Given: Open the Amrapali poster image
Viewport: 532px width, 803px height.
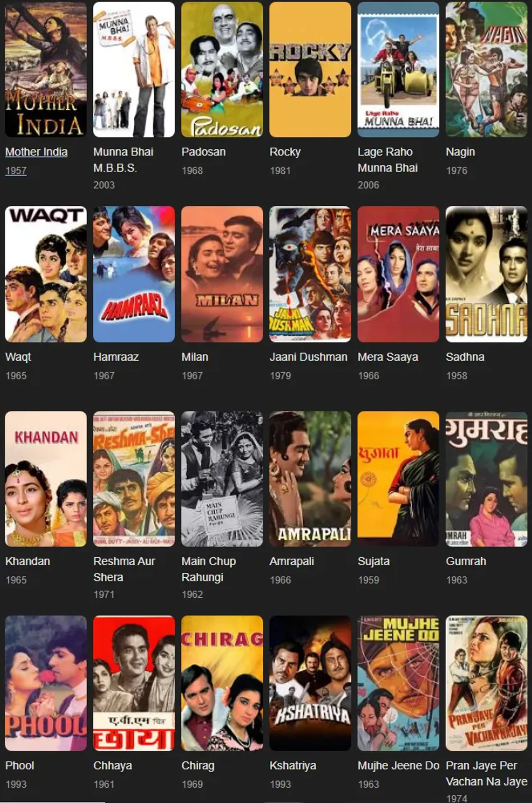Looking at the screenshot, I should click(x=310, y=479).
